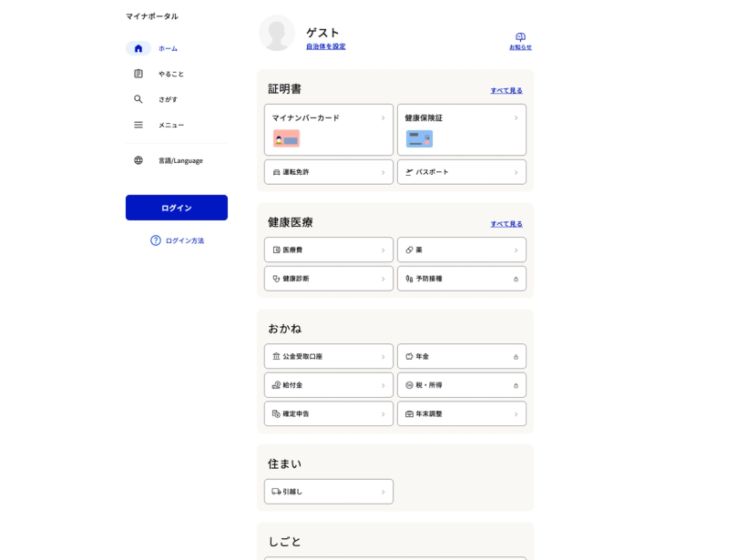
Task: Click the 運転免許 car icon
Action: click(x=276, y=172)
